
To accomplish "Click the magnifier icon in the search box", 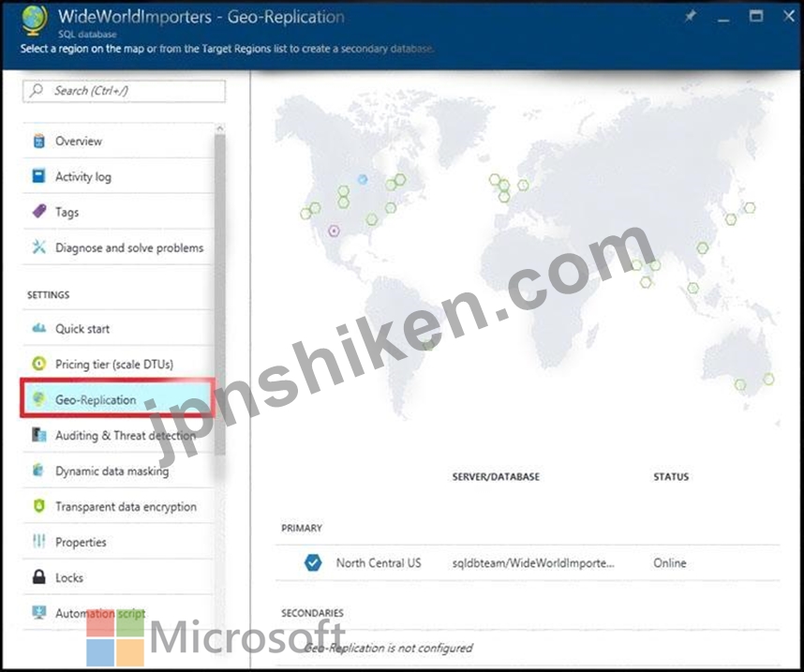I will click(37, 90).
